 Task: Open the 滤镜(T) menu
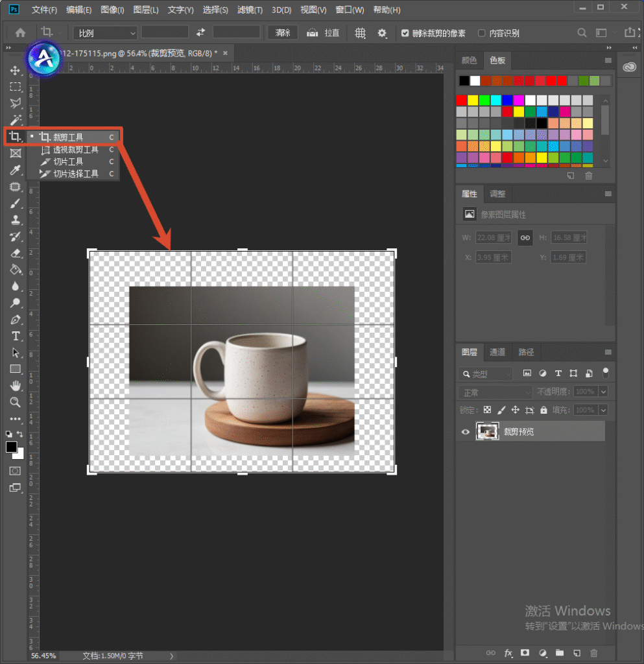click(250, 10)
